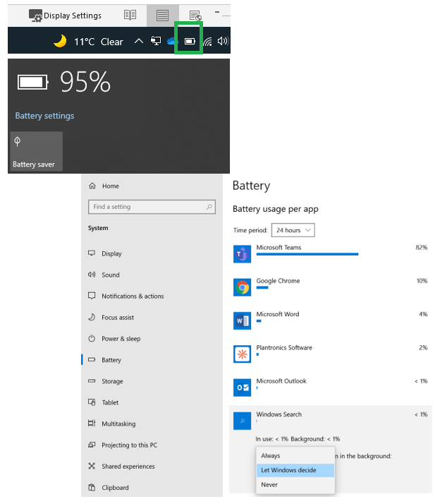Click the Power & sleep power icon
This screenshot has height=504, width=440.
point(92,338)
